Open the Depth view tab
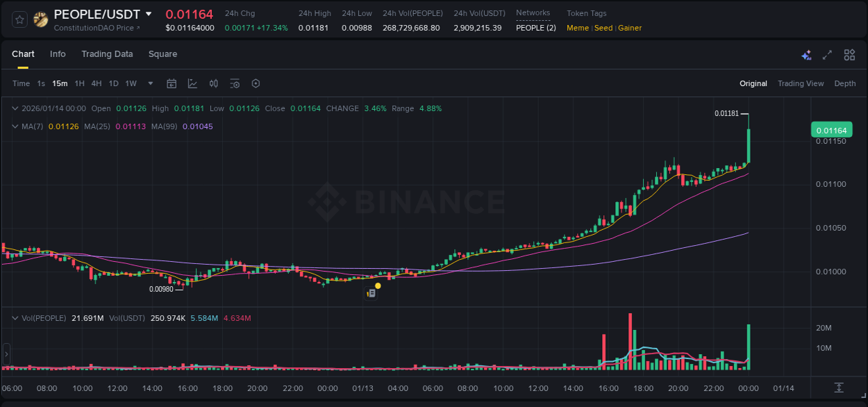This screenshot has width=868, height=407. point(845,83)
